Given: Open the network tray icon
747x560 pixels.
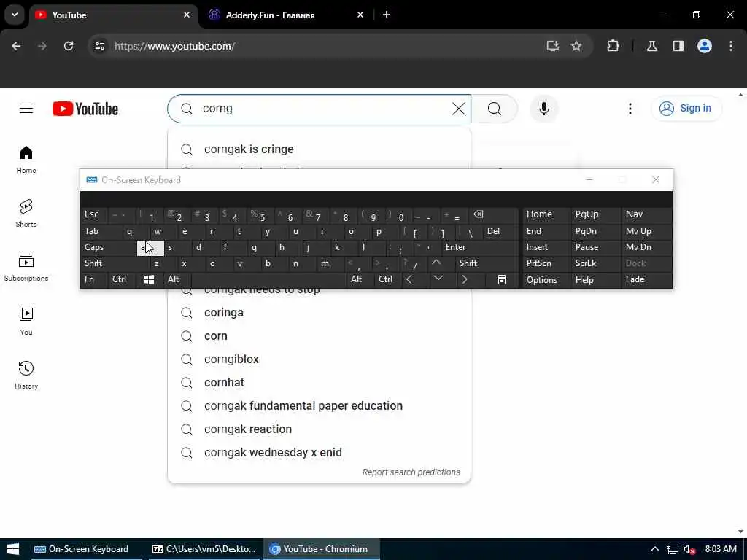Looking at the screenshot, I should 672,549.
